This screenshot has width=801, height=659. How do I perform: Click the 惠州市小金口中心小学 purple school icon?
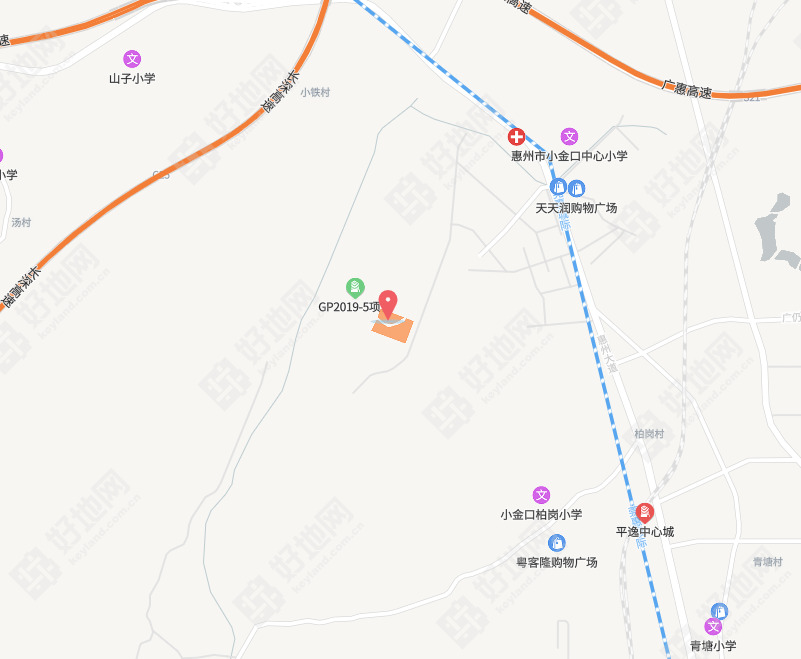pos(569,137)
